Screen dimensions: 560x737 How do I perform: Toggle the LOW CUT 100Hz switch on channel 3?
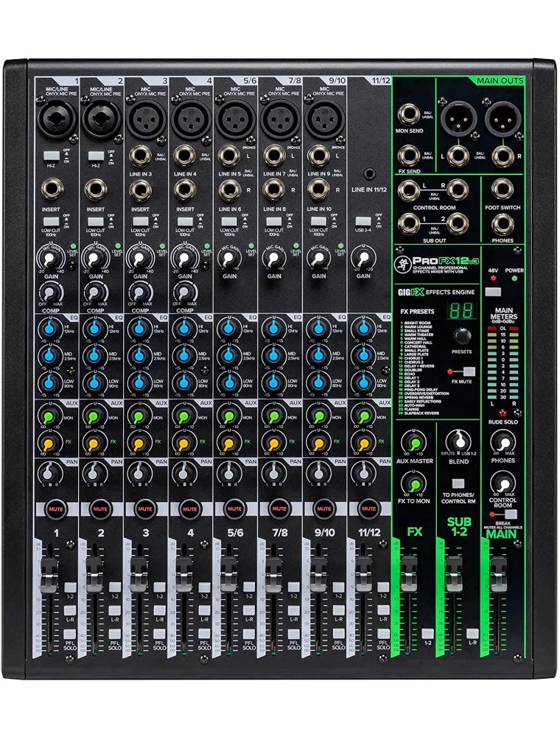click(140, 221)
